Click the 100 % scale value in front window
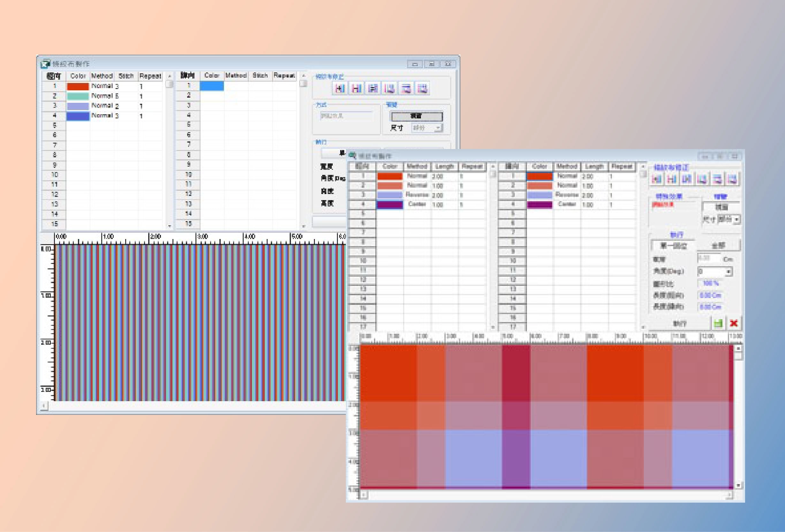 (x=710, y=283)
